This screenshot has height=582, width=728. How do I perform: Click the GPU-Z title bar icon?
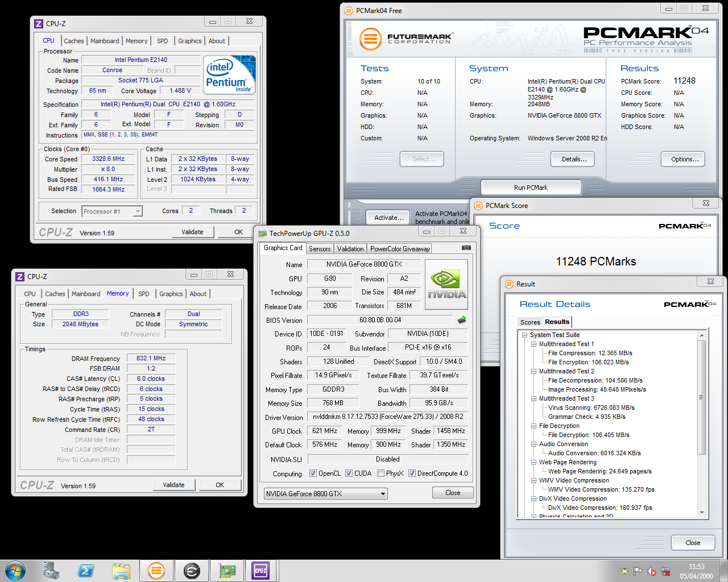(262, 234)
